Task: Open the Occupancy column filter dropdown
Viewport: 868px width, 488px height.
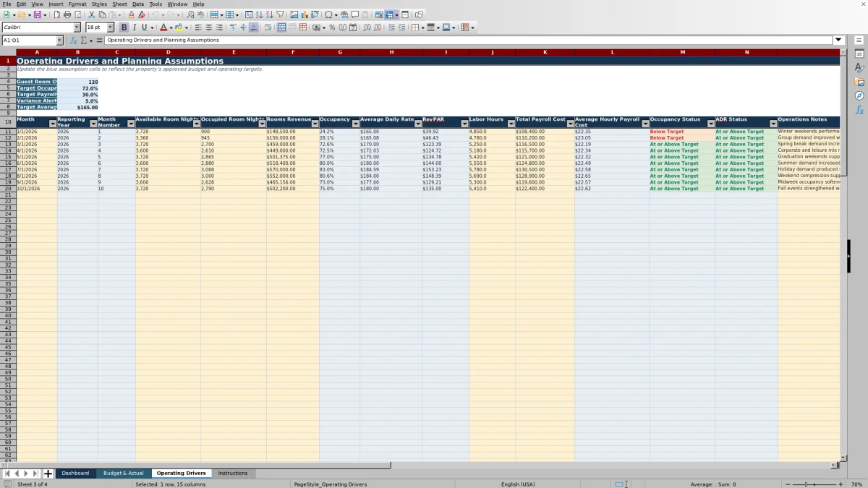Action: tap(355, 124)
